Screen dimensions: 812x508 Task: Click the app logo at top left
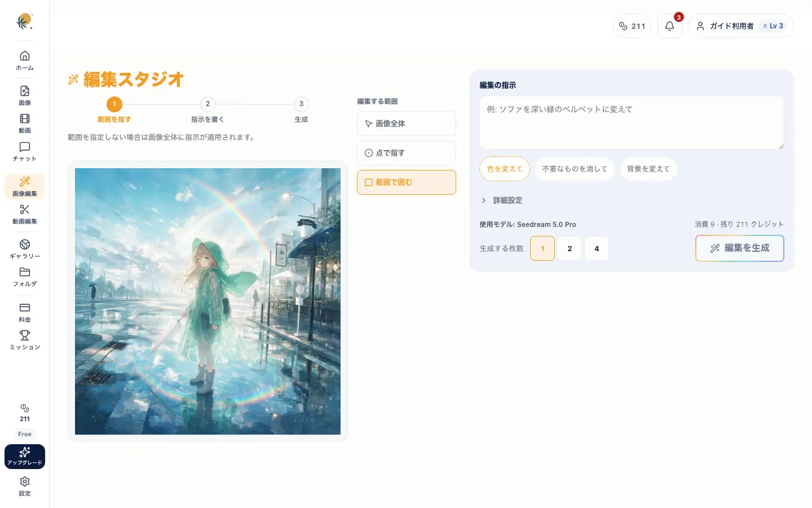coord(24,21)
